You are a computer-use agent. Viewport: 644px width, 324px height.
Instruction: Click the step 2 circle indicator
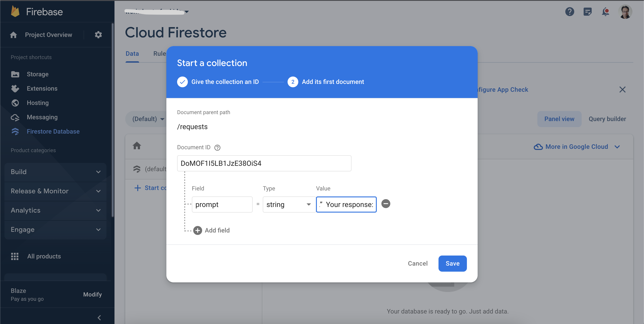[293, 82]
